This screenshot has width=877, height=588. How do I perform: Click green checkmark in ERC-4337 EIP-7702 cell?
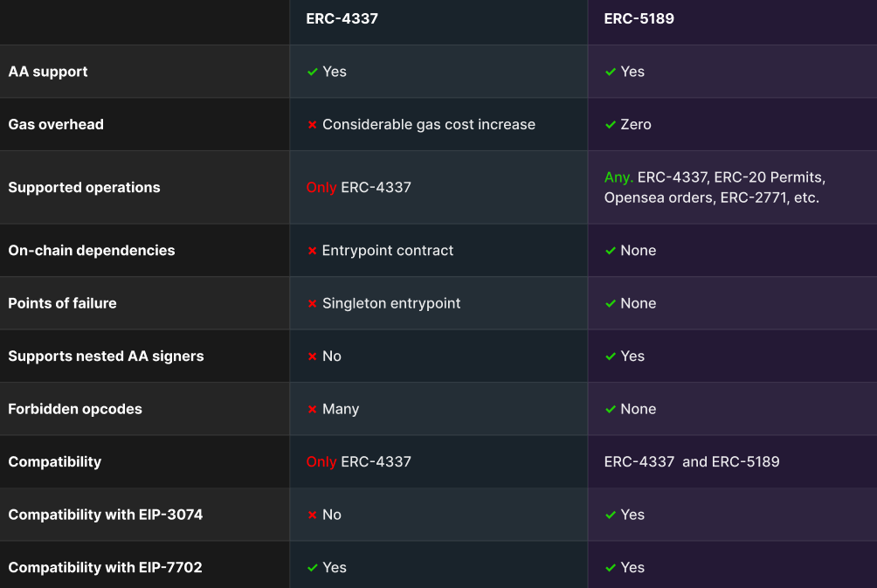(x=312, y=568)
